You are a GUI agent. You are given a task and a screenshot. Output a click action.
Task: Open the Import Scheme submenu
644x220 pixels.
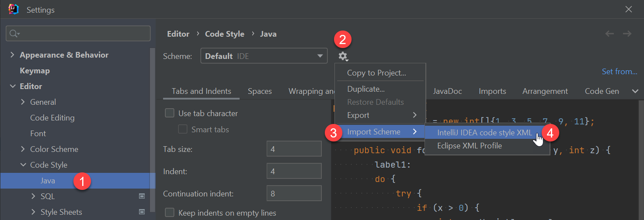tap(380, 132)
